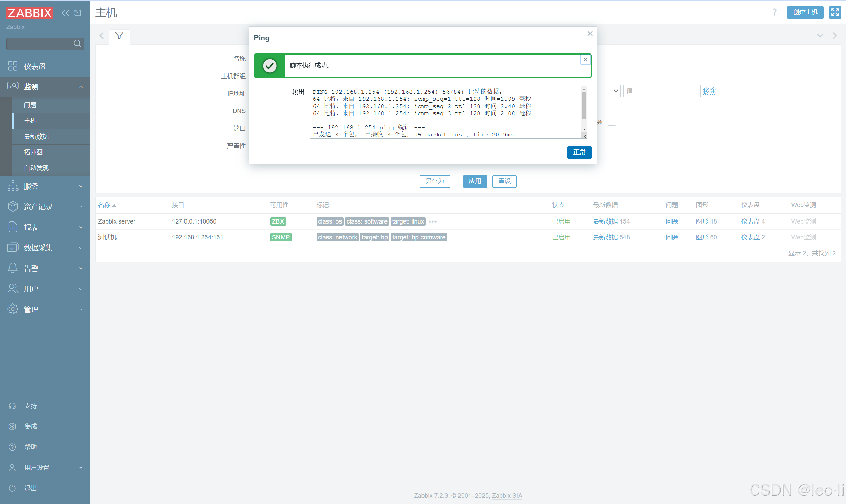
Task: Click the hide sidebar icon
Action: click(x=78, y=13)
